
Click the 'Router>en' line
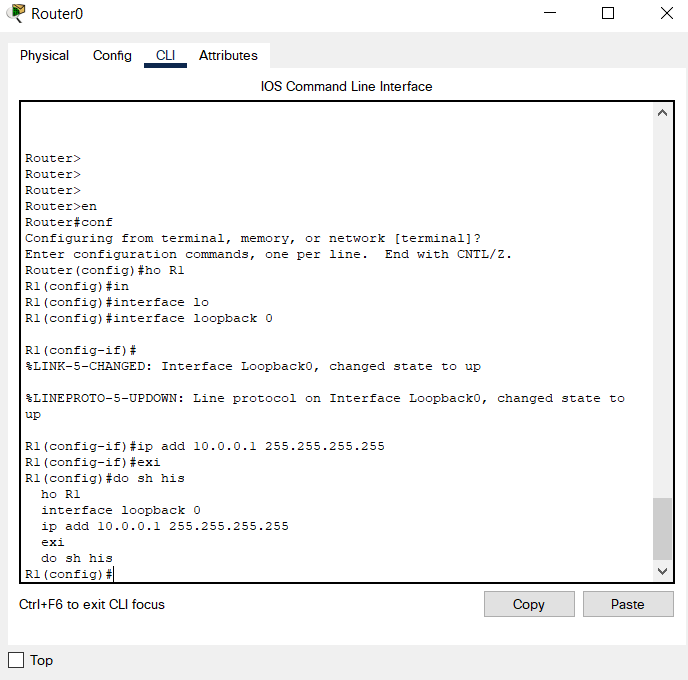coord(61,206)
